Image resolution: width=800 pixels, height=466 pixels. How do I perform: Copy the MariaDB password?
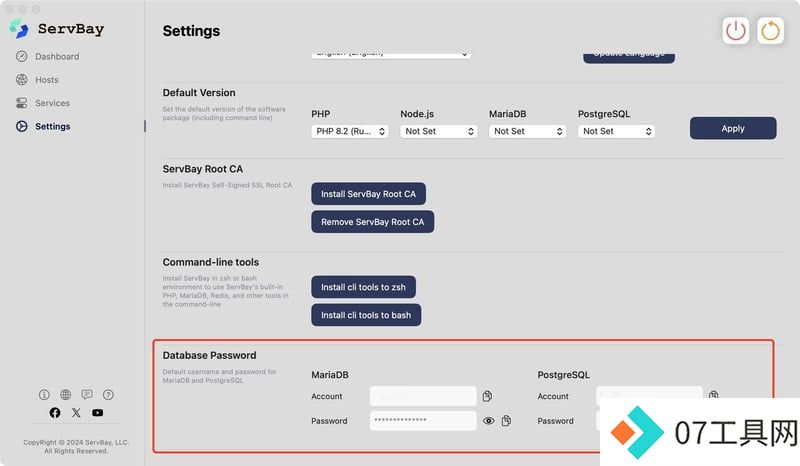(x=506, y=421)
